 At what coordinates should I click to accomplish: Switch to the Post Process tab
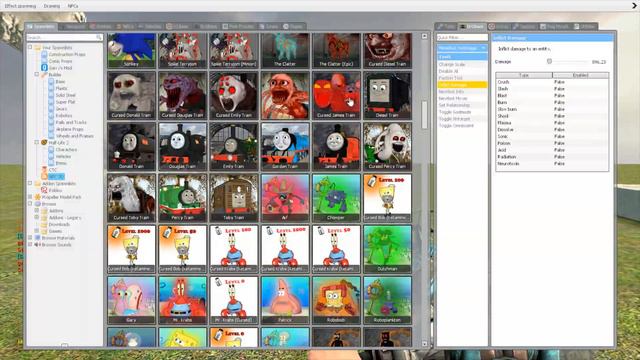pos(238,27)
